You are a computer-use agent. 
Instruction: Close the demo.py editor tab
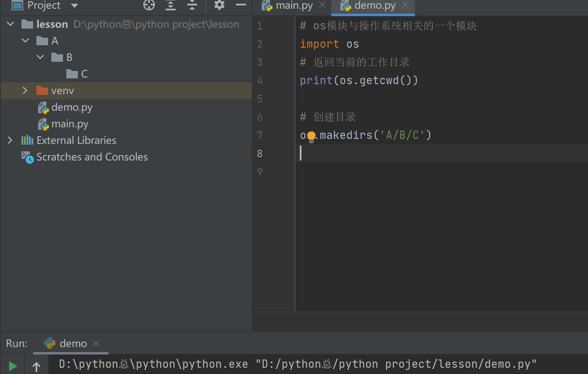click(405, 5)
